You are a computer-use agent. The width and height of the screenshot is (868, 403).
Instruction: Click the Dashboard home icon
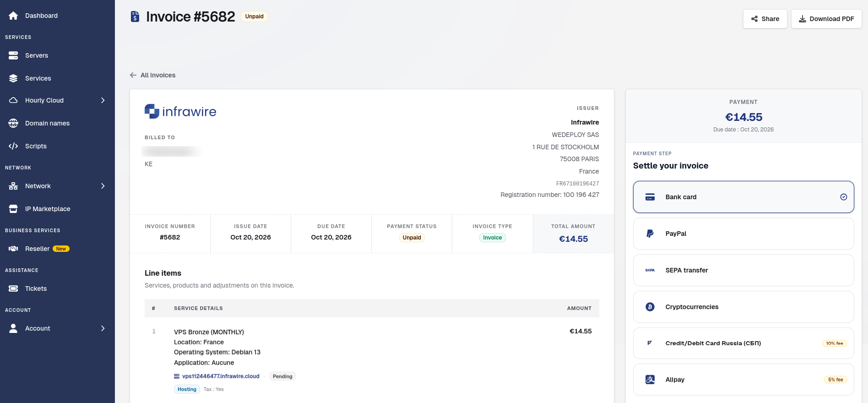[x=13, y=16]
